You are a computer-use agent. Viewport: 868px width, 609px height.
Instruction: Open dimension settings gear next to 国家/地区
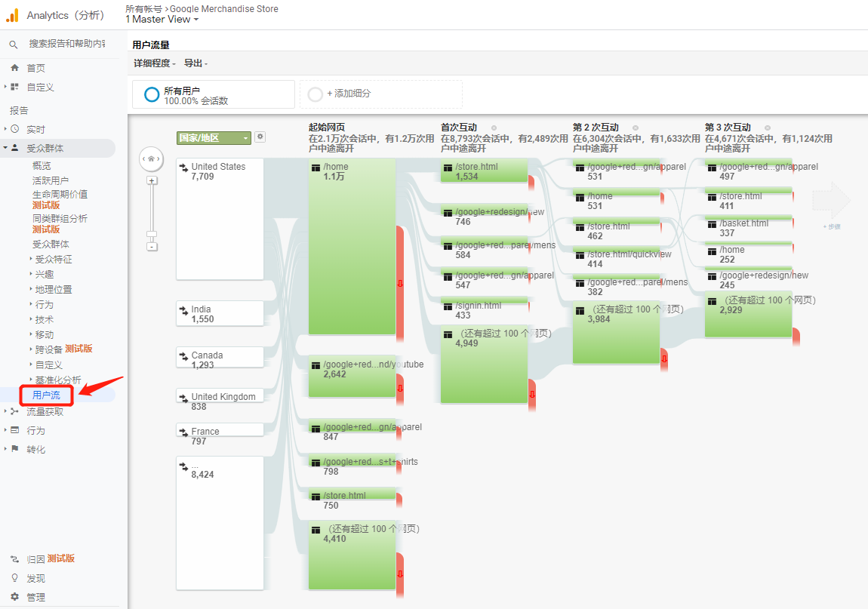click(260, 137)
